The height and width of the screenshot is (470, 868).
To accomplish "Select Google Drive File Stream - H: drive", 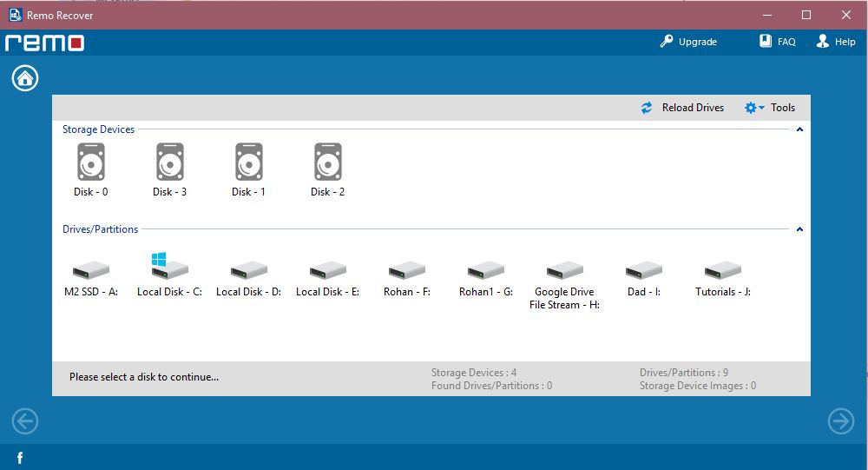I will pyautogui.click(x=565, y=271).
